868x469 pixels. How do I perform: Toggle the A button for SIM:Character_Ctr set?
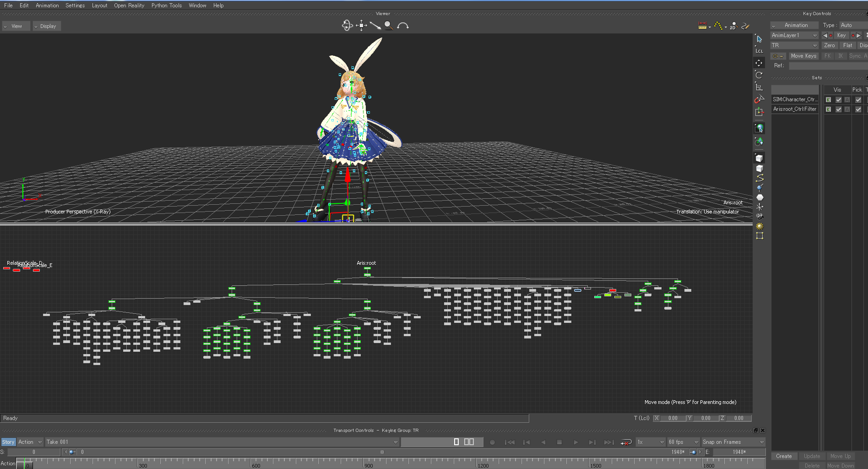click(x=847, y=99)
